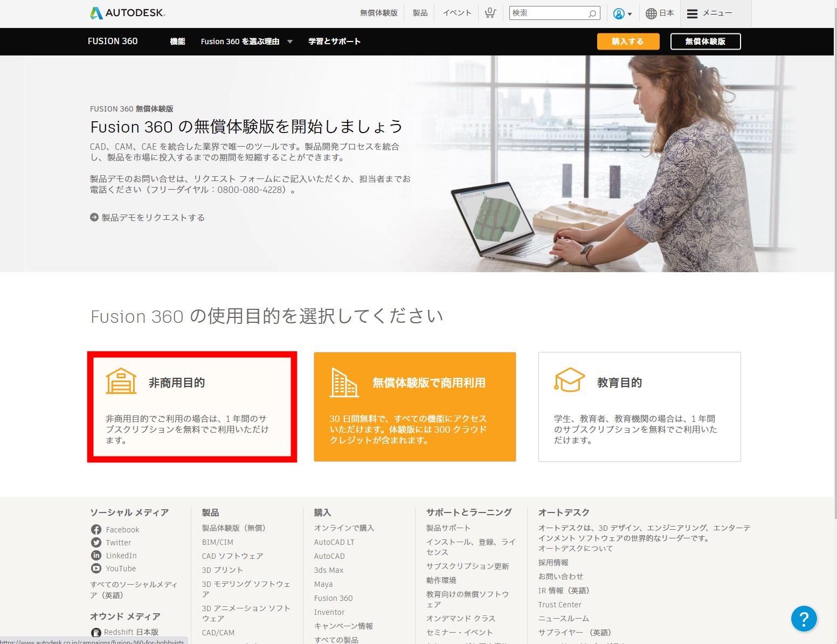
Task: Open the blue help question-mark button
Action: tap(804, 619)
